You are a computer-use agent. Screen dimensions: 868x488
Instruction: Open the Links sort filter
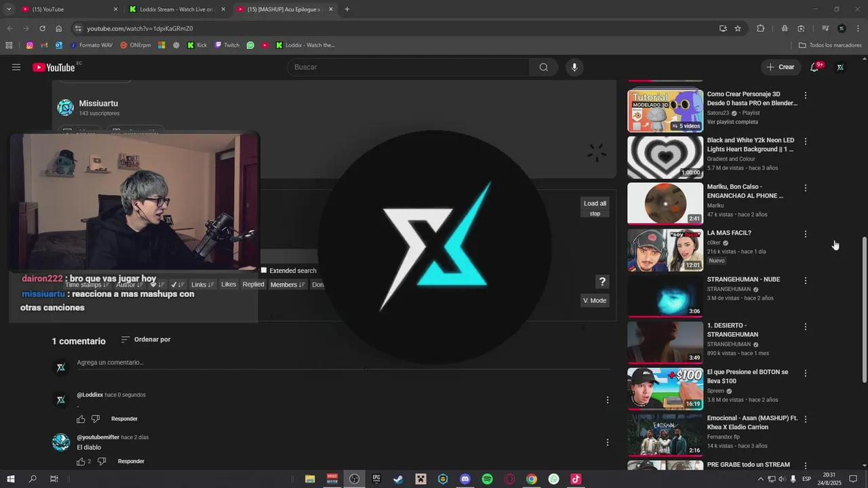(x=202, y=285)
